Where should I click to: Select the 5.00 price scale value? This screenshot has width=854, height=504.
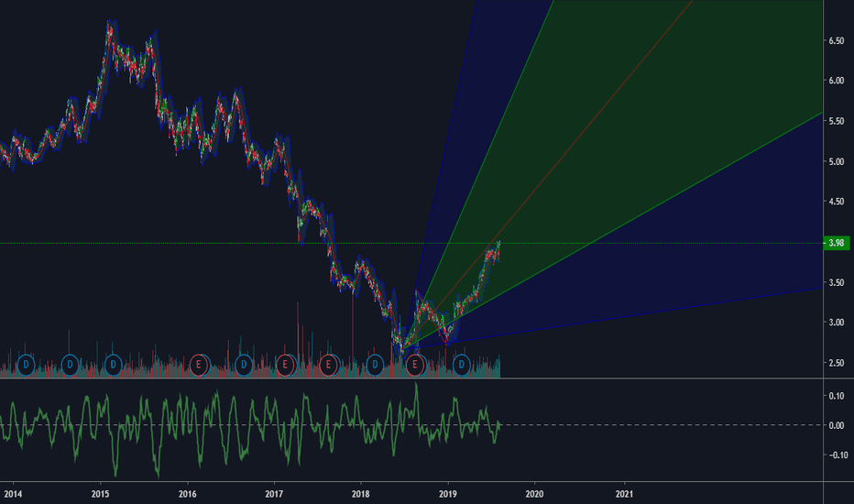point(836,162)
